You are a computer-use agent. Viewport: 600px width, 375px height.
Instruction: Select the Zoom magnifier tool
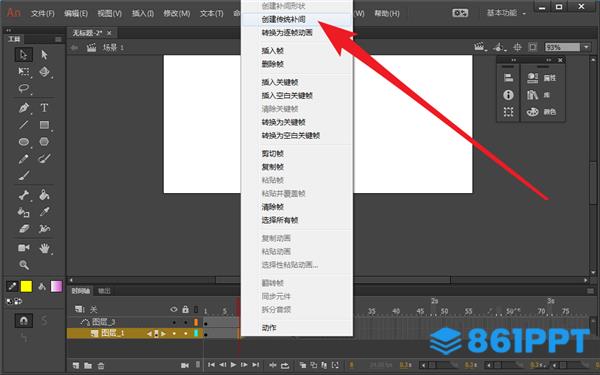point(24,264)
